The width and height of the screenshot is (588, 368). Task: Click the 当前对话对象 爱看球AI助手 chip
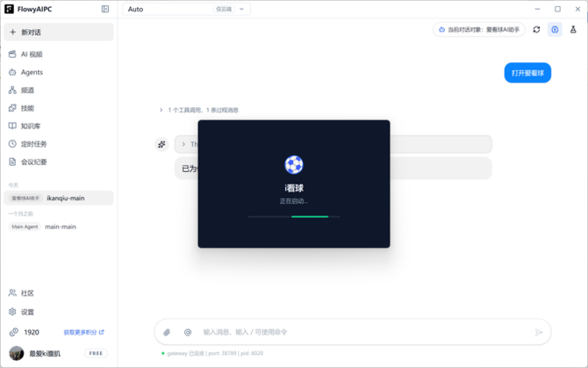479,30
